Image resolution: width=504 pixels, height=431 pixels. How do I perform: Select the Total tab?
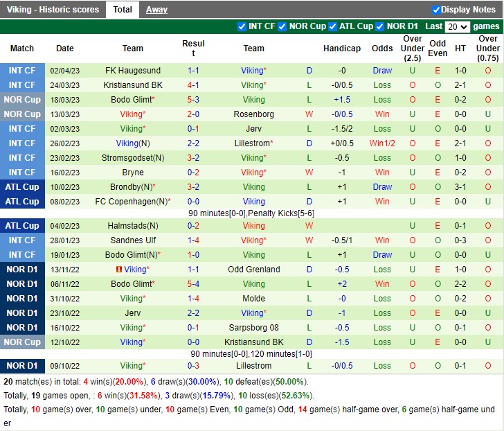(123, 10)
